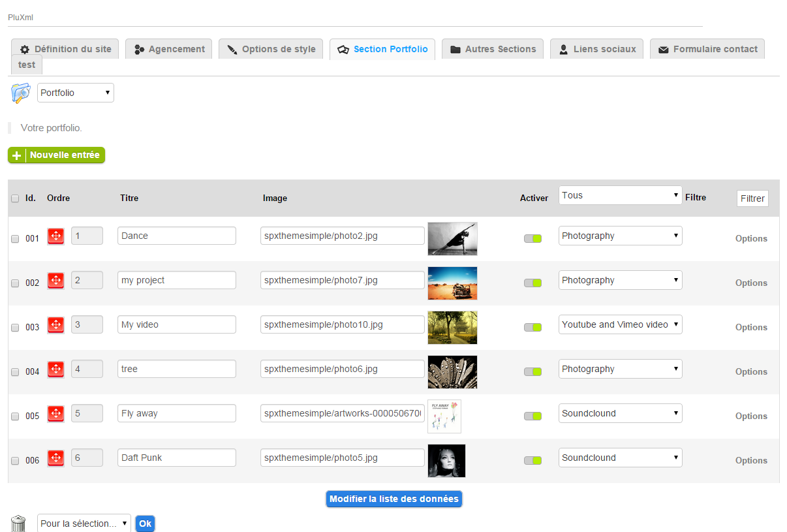Click the plus icon on Nouvelle entrée
787x532 pixels.
[17, 156]
